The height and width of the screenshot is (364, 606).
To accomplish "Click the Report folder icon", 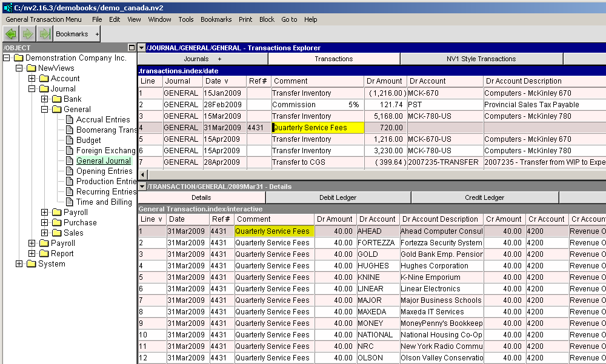I will (44, 254).
